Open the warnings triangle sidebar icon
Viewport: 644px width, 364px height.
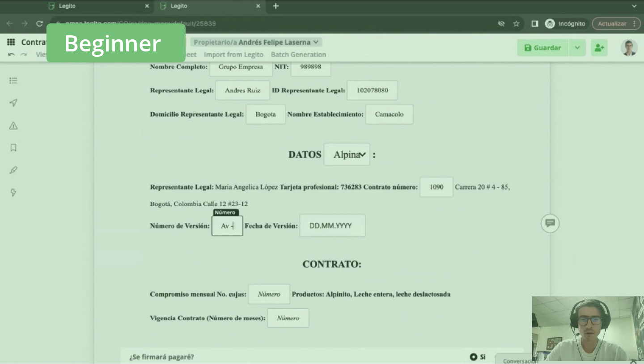[13, 125]
